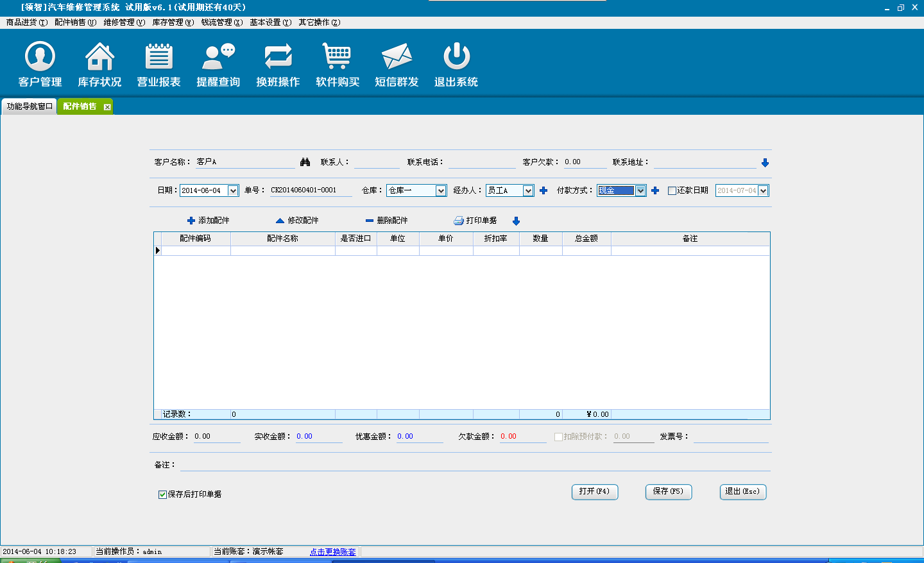Image resolution: width=924 pixels, height=563 pixels.
Task: Open 客户管理 customer management icon
Action: [40, 57]
